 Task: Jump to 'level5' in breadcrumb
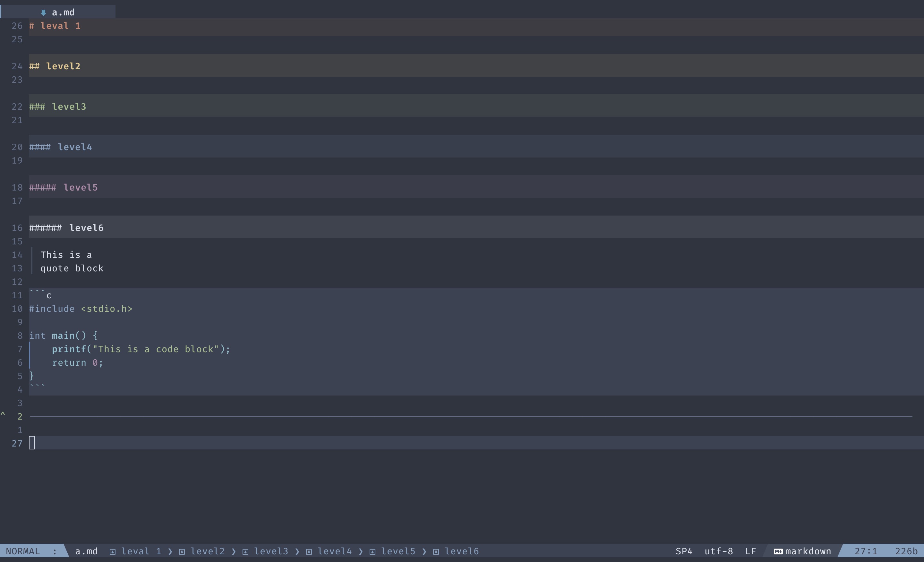(398, 551)
